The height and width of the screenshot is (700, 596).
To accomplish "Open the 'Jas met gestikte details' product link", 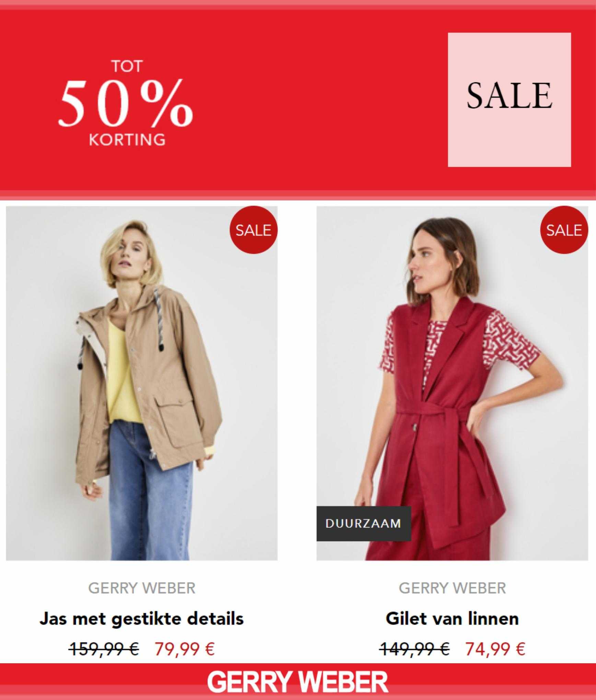I will [142, 619].
